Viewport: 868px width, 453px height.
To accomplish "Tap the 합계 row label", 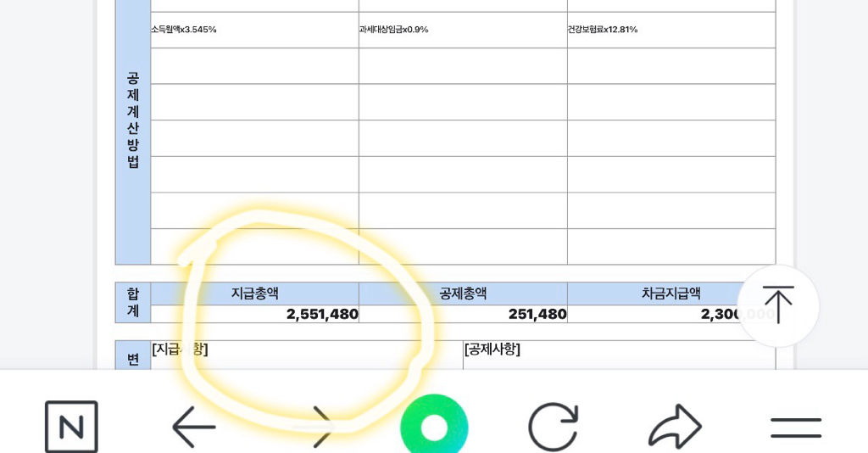I will click(133, 302).
